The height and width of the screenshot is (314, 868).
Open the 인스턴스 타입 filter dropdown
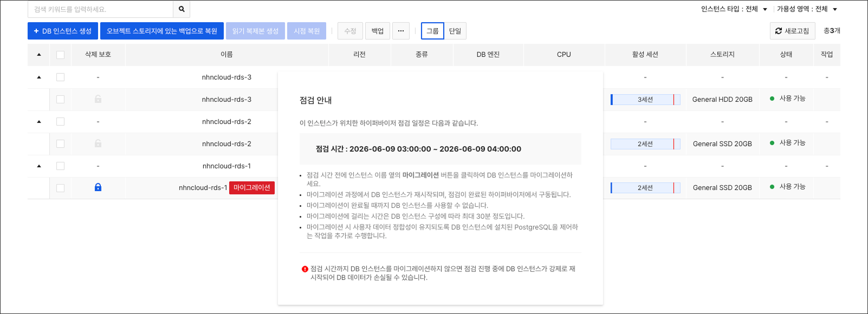click(734, 9)
